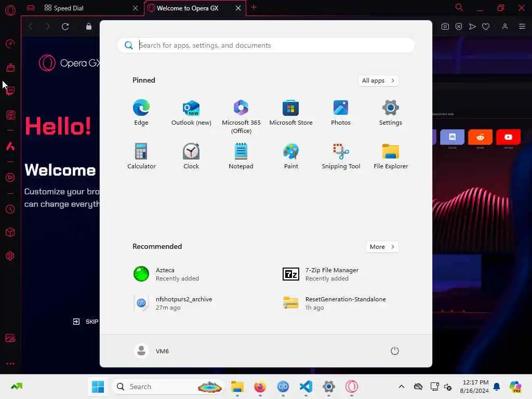Open Twitch in Opera sidebar
532x399 pixels.
[x=10, y=90]
